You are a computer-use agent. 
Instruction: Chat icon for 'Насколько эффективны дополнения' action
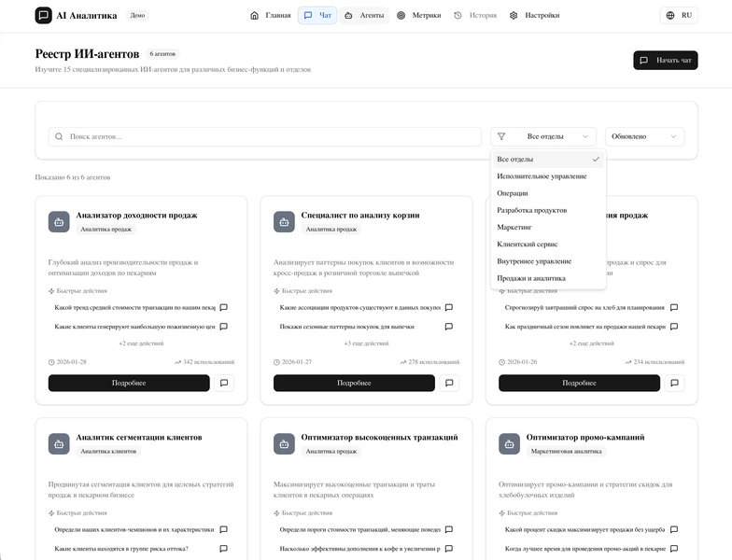[449, 549]
